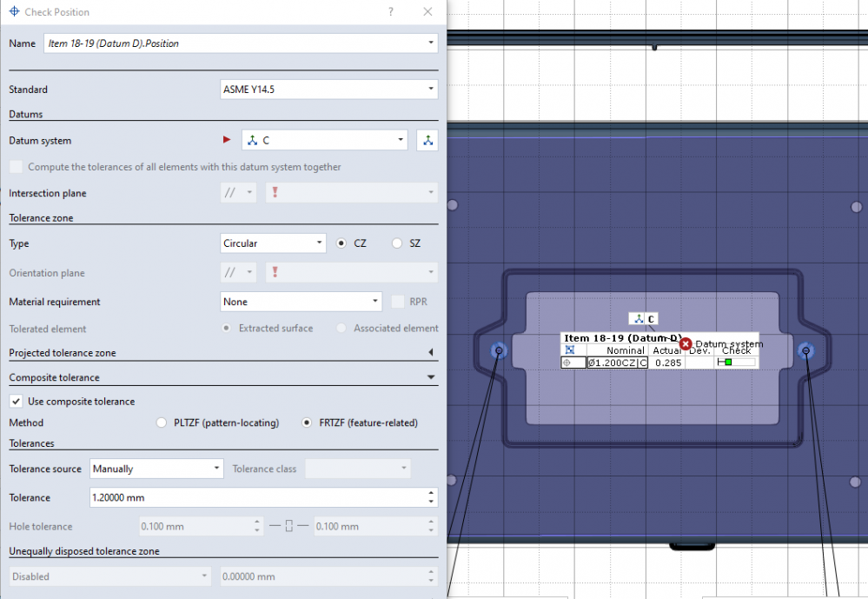Collapse the Composite tolerance section

click(x=432, y=377)
